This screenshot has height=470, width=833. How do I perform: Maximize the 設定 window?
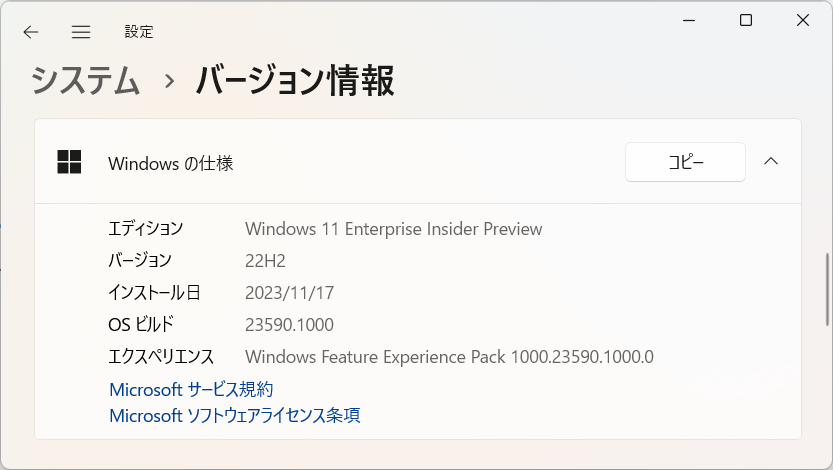[x=746, y=21]
